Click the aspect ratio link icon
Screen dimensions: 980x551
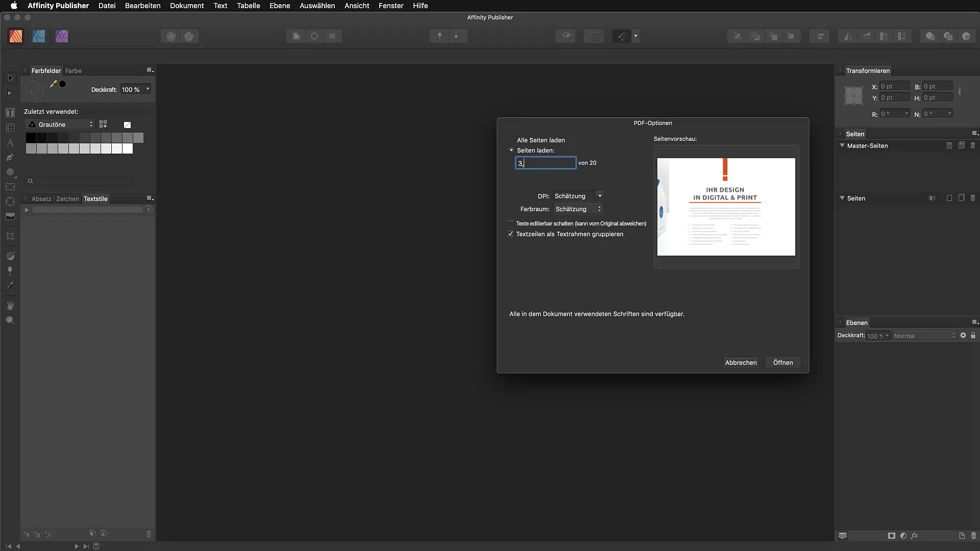[960, 91]
